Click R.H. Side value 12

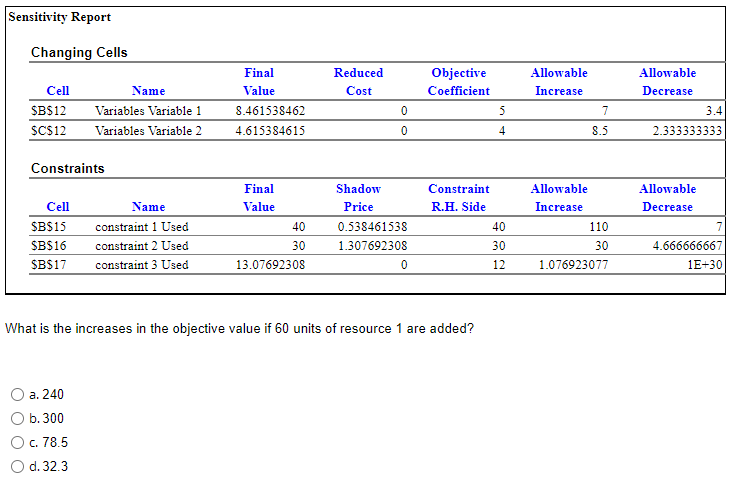(499, 265)
